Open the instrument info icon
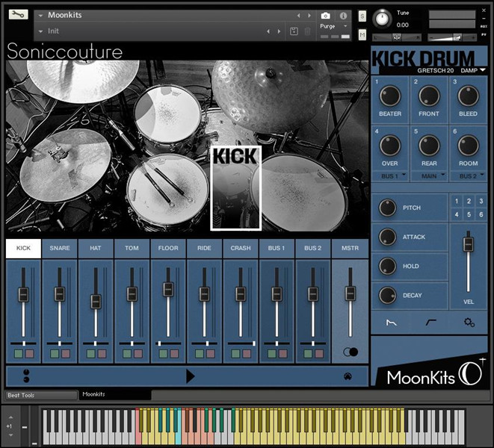Screen dimensions: 494x448 (x=343, y=15)
